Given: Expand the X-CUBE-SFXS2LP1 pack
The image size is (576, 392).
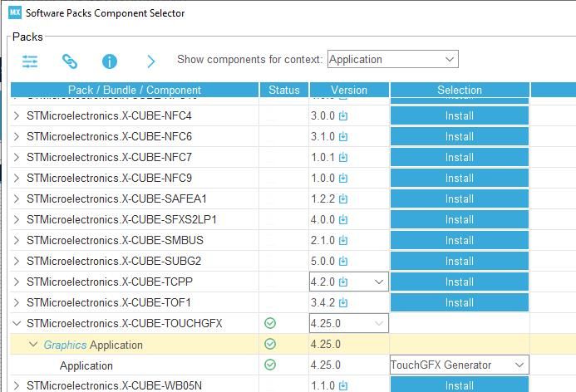Looking at the screenshot, I should pyautogui.click(x=16, y=220).
